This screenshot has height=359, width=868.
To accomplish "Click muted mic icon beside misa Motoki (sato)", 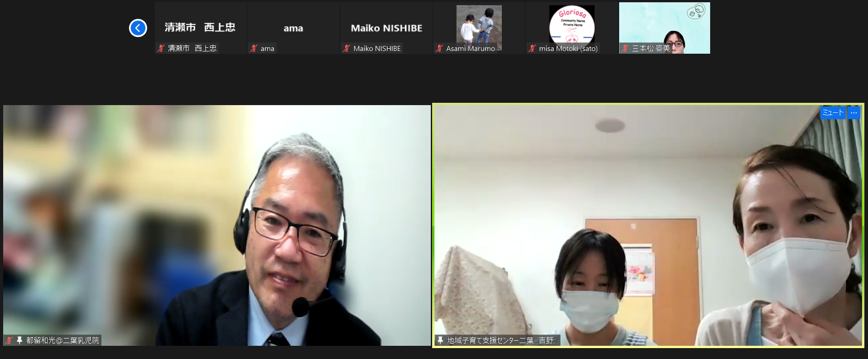I will [x=532, y=48].
